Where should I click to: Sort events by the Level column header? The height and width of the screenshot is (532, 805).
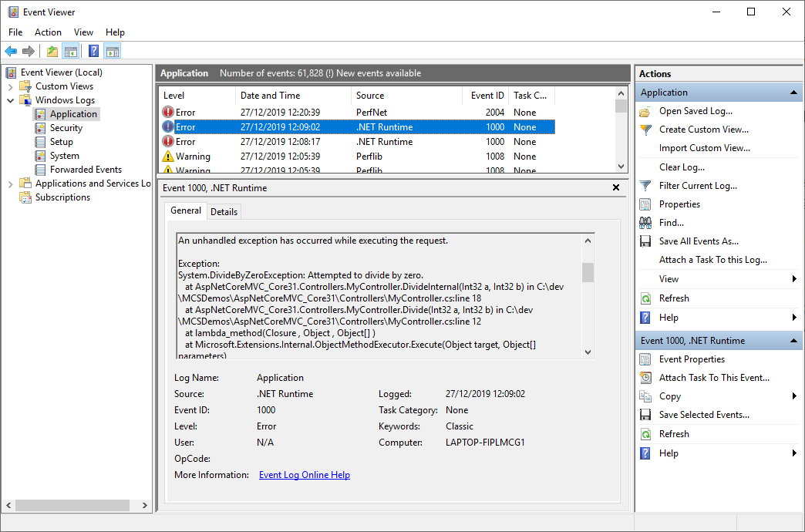(197, 96)
